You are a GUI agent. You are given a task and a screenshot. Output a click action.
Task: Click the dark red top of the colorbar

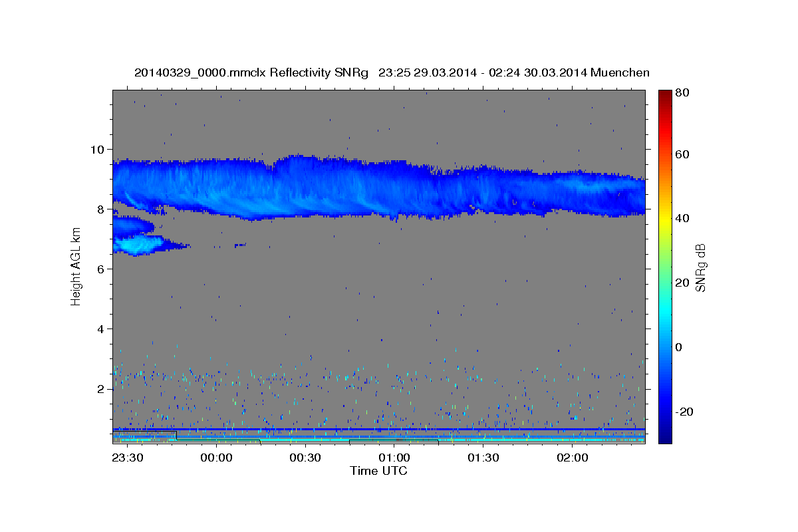tap(664, 96)
